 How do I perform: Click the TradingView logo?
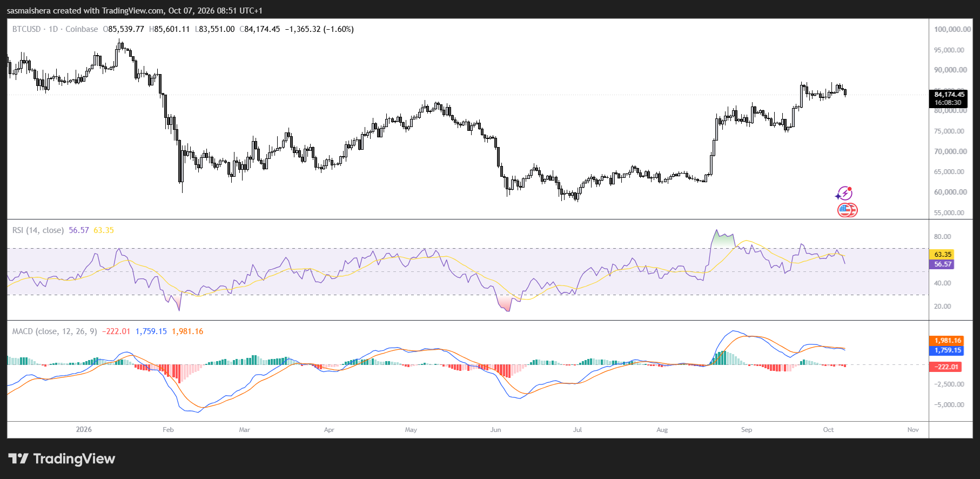point(62,458)
